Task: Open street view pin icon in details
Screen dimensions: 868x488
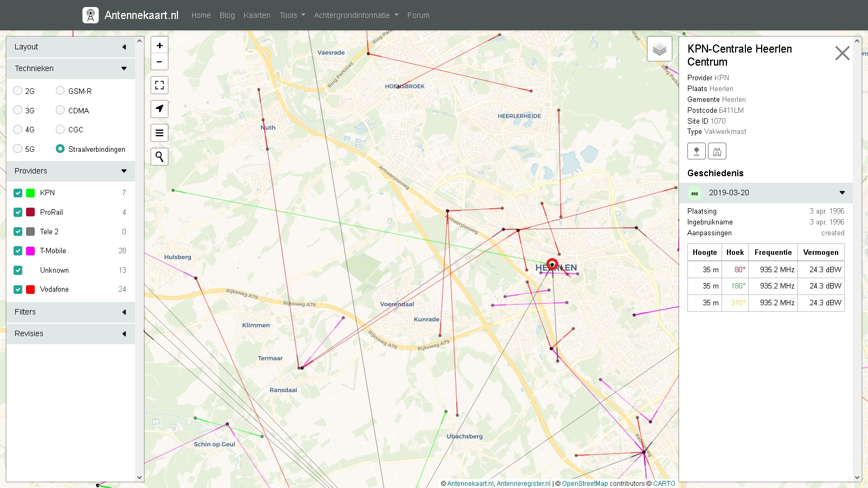Action: pos(696,151)
